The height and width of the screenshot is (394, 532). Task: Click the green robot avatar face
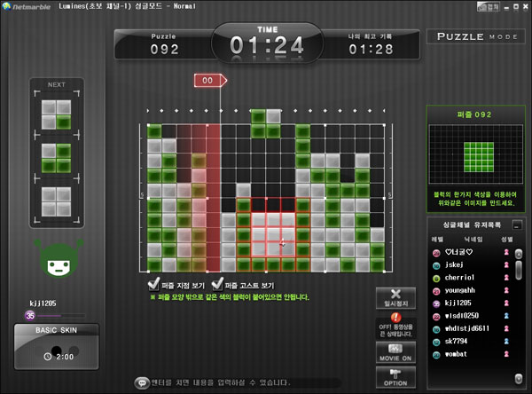[x=58, y=260]
